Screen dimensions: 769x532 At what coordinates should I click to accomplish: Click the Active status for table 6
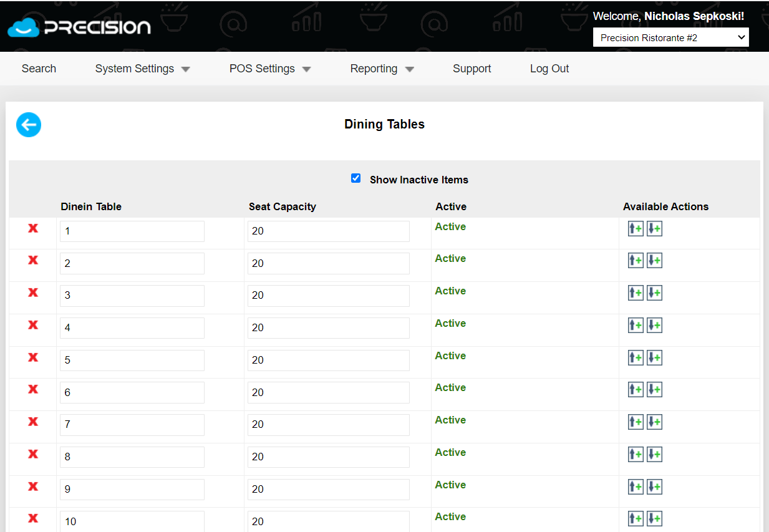[450, 388]
